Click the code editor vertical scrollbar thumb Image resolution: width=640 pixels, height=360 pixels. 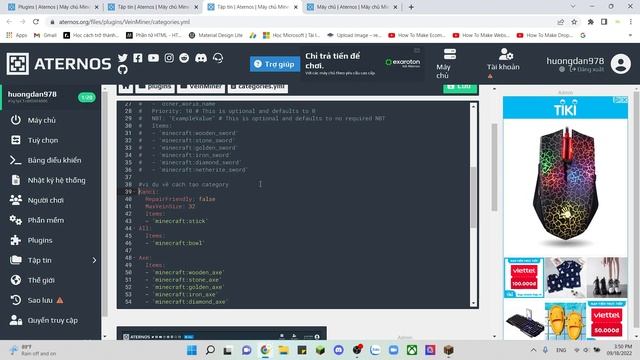pyautogui.click(x=473, y=198)
